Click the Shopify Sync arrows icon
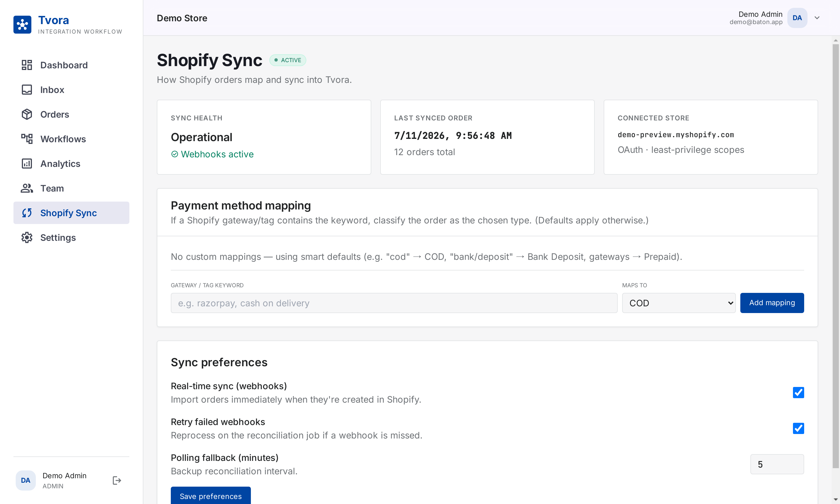 click(x=27, y=213)
